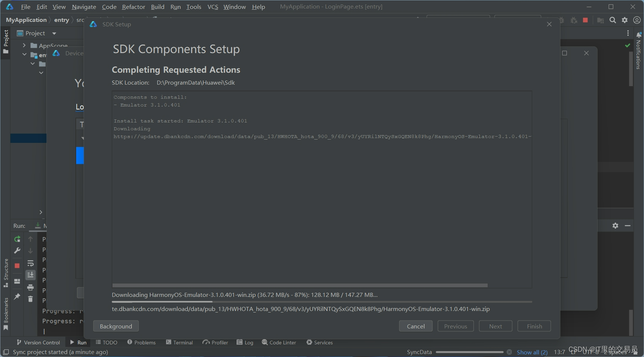Close the SDK Setup dialog

tap(549, 24)
